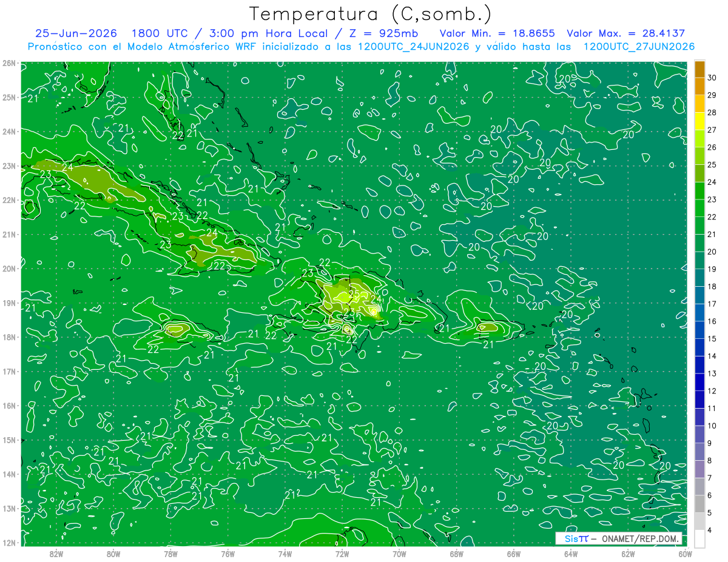728x562 pixels.
Task: Click the "72W" longitude axis label
Action: click(x=342, y=554)
